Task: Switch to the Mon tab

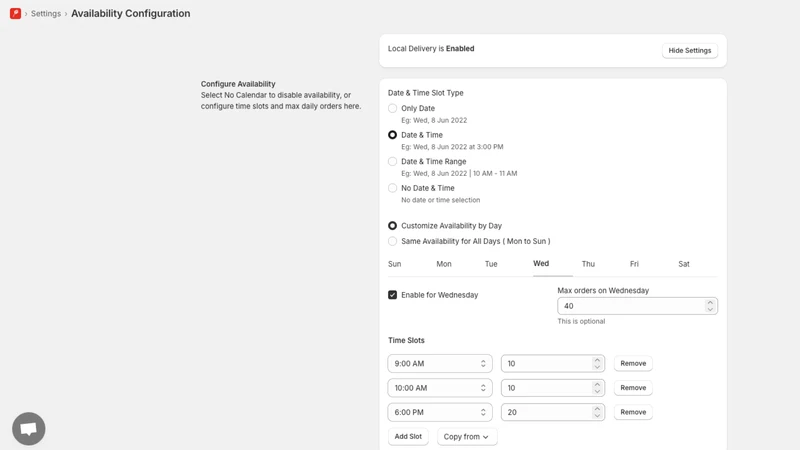Action: coord(444,264)
